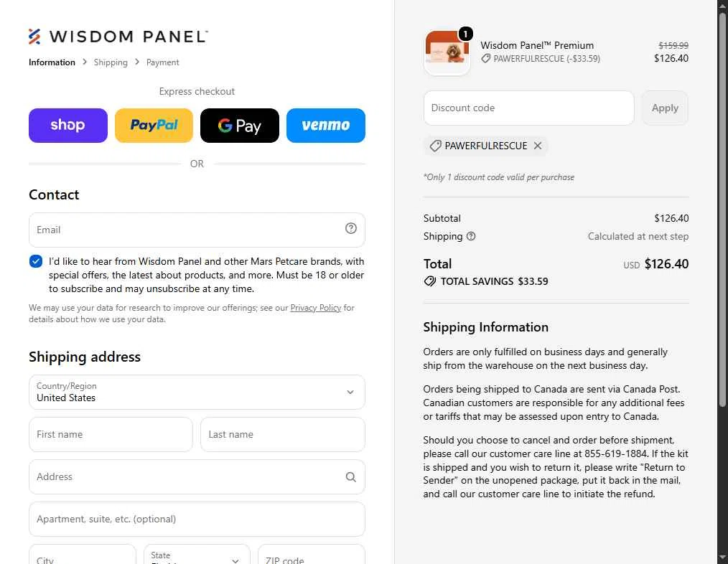Focus the Discount code field
The width and height of the screenshot is (728, 564).
click(x=529, y=108)
